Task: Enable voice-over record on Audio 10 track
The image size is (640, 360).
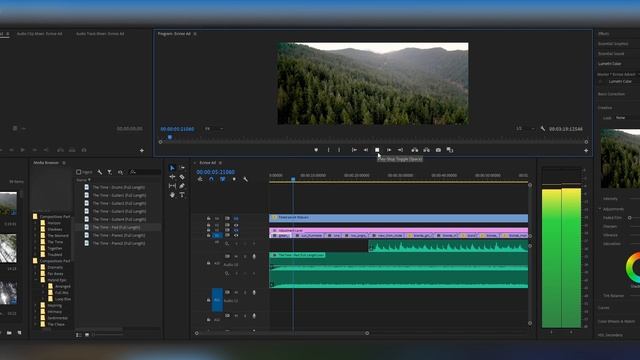Action: (x=254, y=256)
